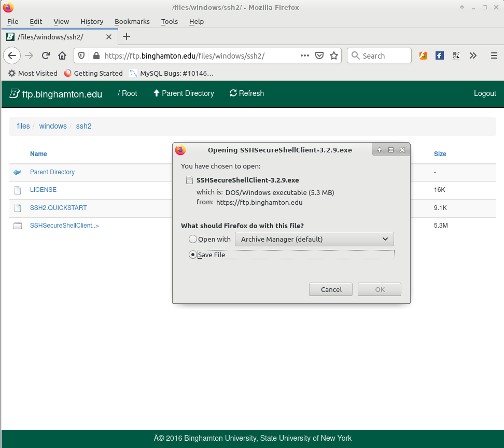Click Parent Directory in the green navbar
The image size is (504, 448).
click(184, 93)
